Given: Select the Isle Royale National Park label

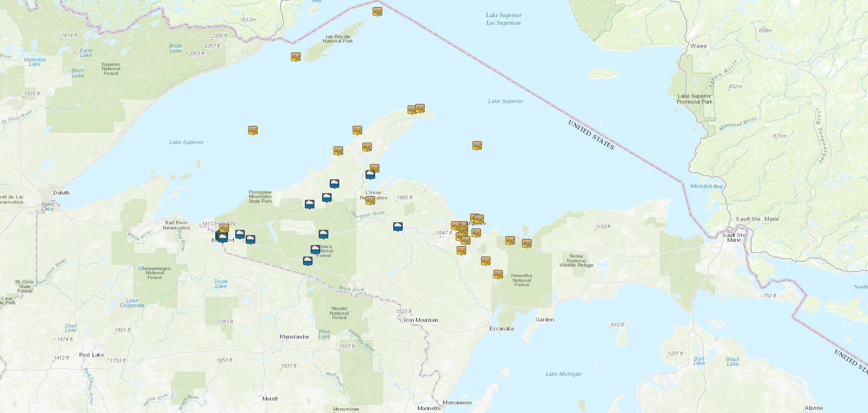Looking at the screenshot, I should (x=338, y=39).
